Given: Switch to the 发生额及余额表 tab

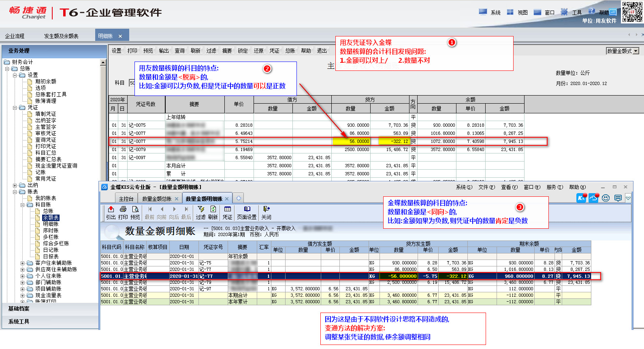Looking at the screenshot, I should (x=61, y=36).
